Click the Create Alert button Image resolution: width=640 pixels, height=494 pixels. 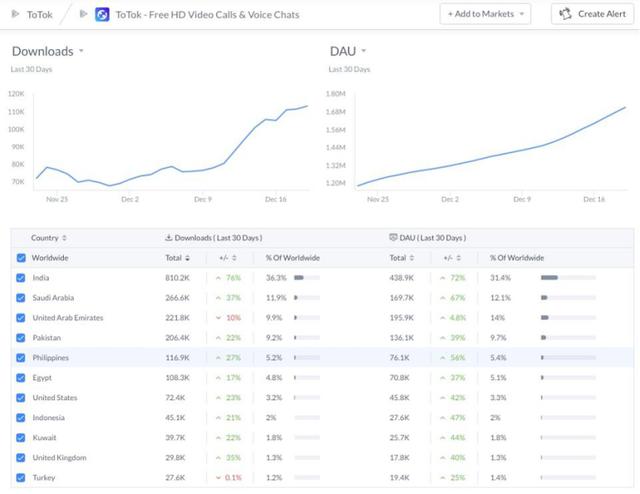coord(591,14)
